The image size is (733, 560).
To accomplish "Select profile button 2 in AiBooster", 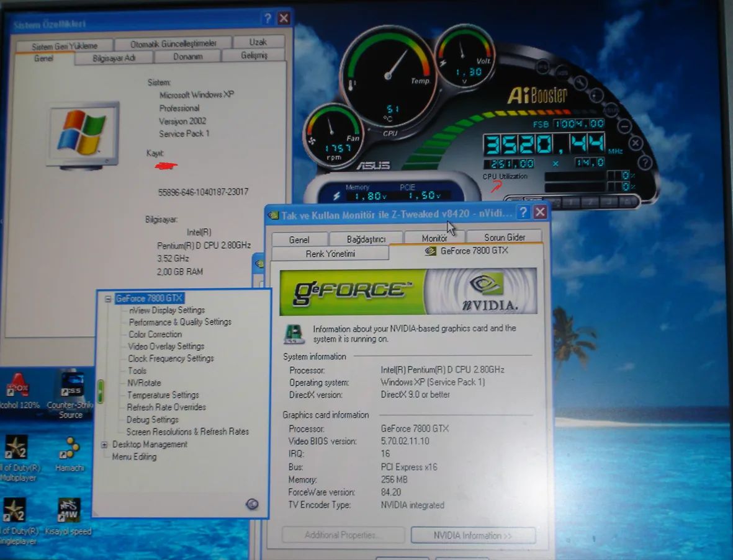I will tap(590, 202).
